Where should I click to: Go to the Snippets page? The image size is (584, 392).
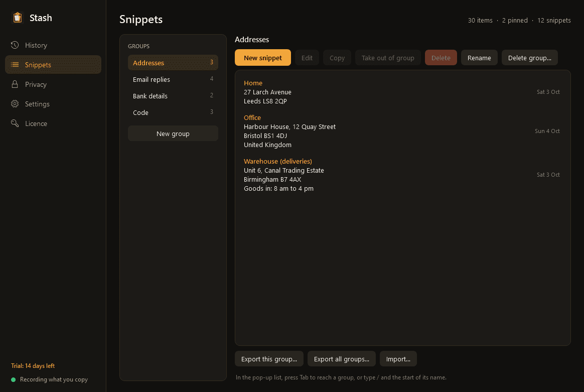(x=53, y=64)
